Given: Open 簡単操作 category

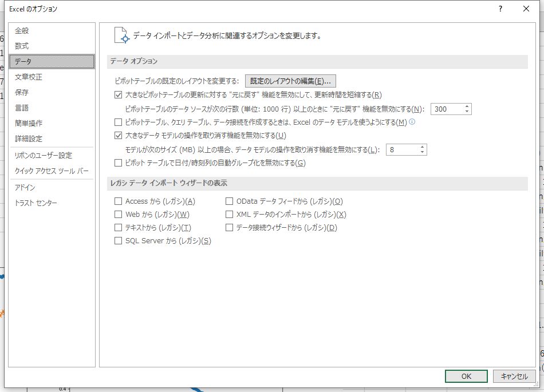Looking at the screenshot, I should [x=52, y=123].
